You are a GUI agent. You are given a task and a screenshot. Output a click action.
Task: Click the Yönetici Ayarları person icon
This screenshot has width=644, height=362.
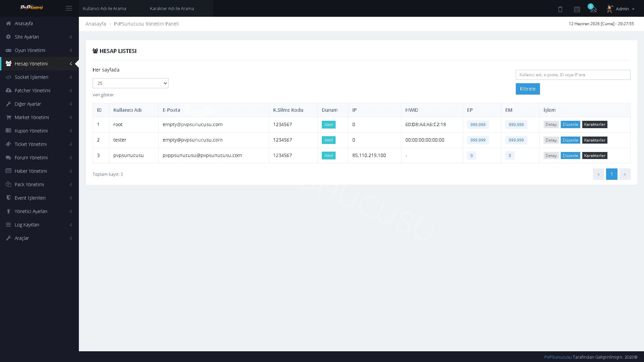tap(8, 211)
